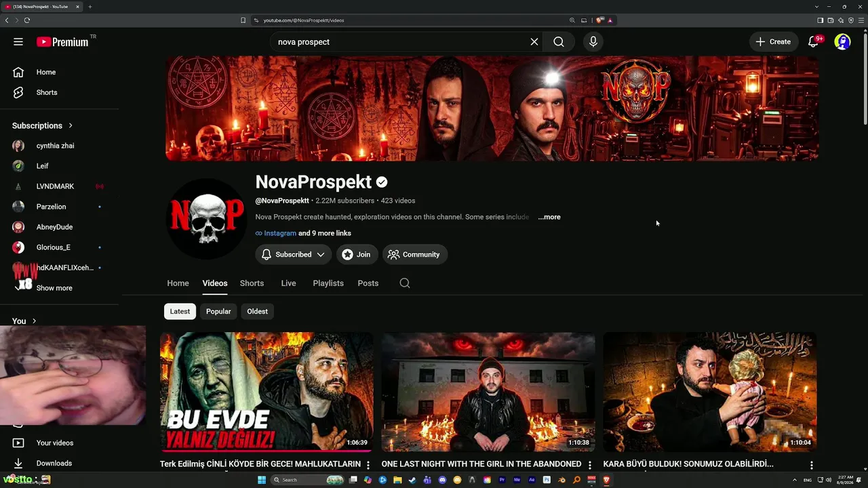The height and width of the screenshot is (488, 868).
Task: Start voice search with the microphone
Action: coord(593,42)
